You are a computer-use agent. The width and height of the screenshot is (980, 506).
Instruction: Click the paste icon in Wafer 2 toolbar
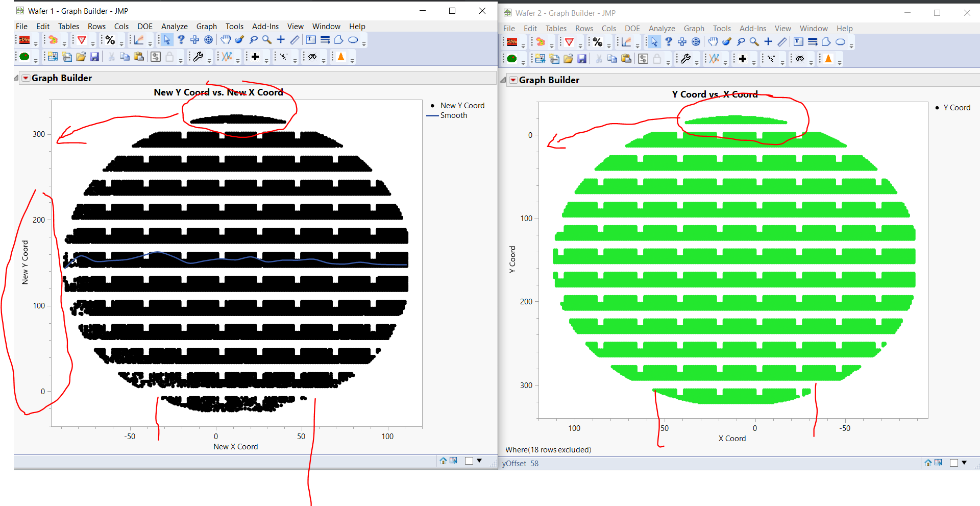[x=627, y=59]
